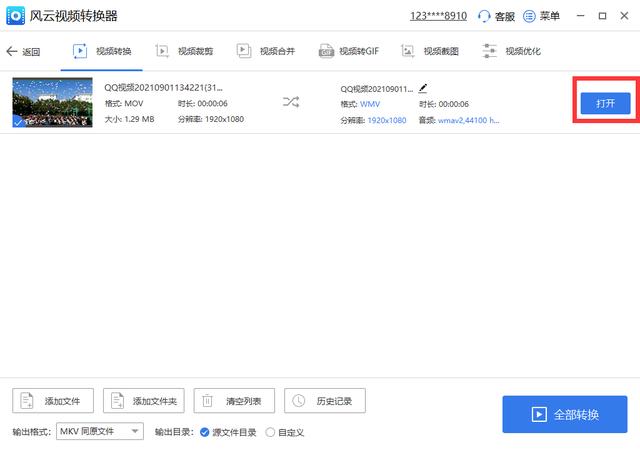Switch to the 视频截图 tab
Viewport: 640px width, 450px height.
[430, 51]
